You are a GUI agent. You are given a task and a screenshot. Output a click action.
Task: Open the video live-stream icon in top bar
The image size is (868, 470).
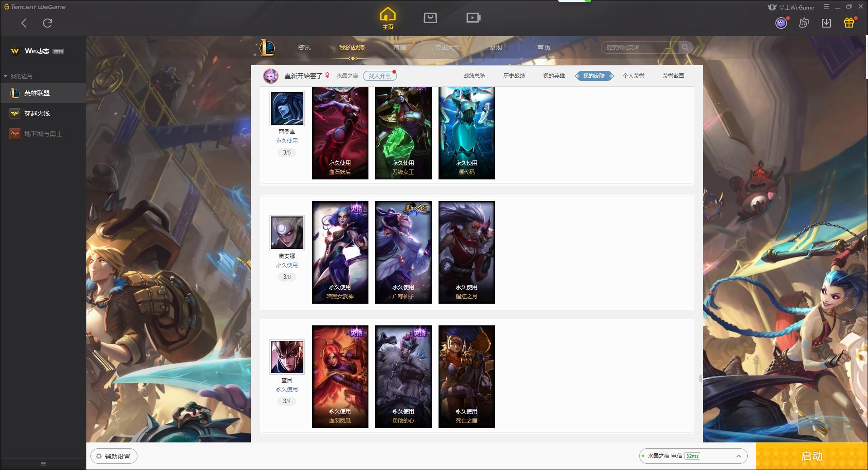(473, 18)
